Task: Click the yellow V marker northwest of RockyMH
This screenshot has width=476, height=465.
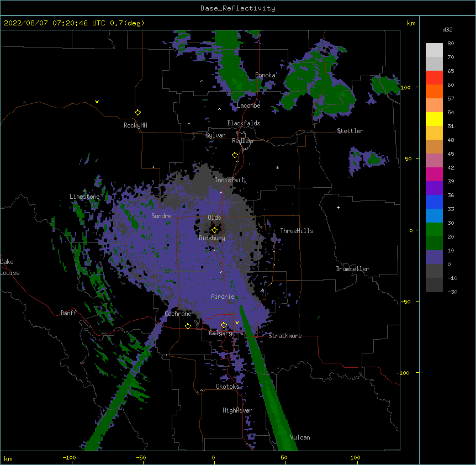Action: click(x=97, y=102)
